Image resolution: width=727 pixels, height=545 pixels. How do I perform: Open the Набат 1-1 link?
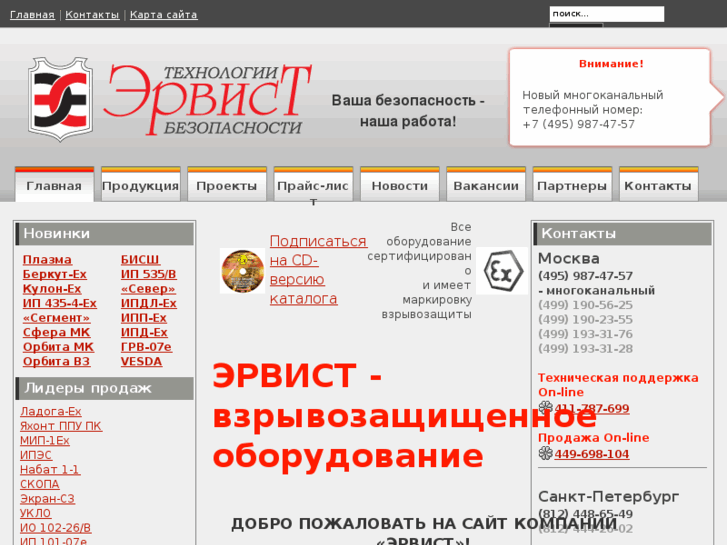pos(50,469)
